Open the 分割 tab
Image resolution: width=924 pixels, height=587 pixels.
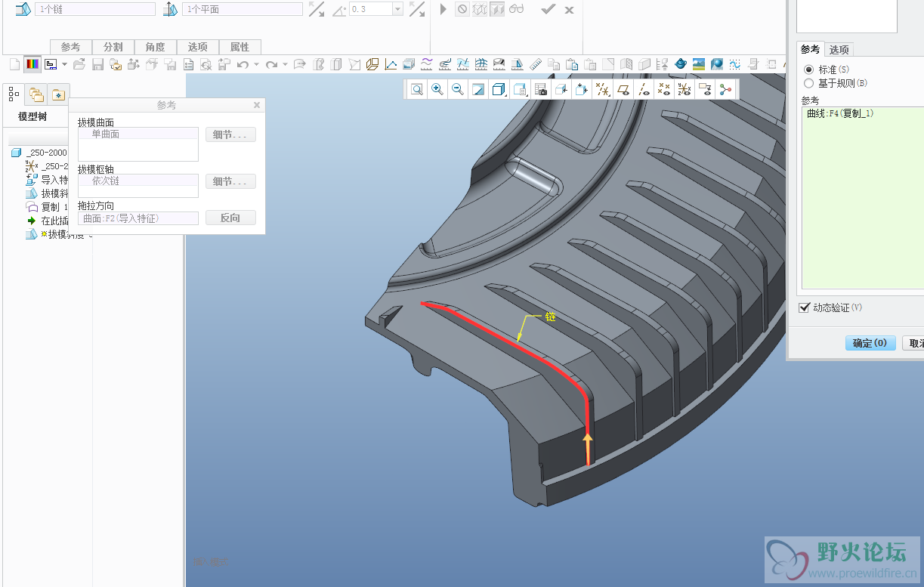(x=113, y=47)
